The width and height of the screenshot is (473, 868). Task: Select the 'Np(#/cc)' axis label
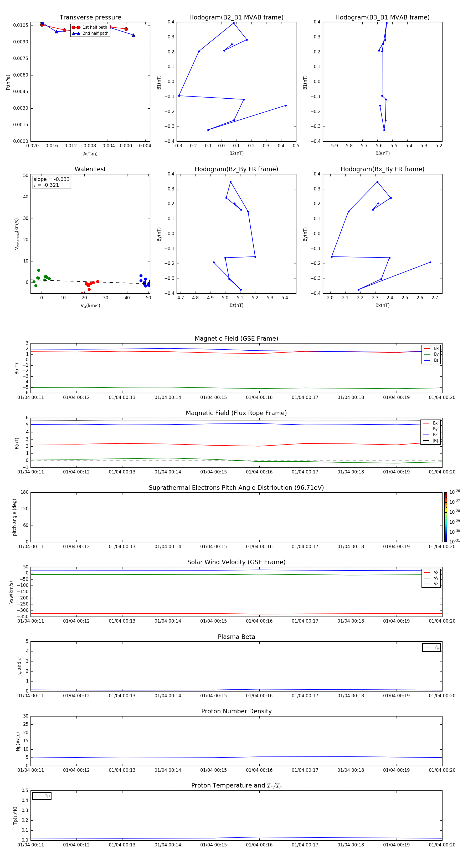click(18, 741)
